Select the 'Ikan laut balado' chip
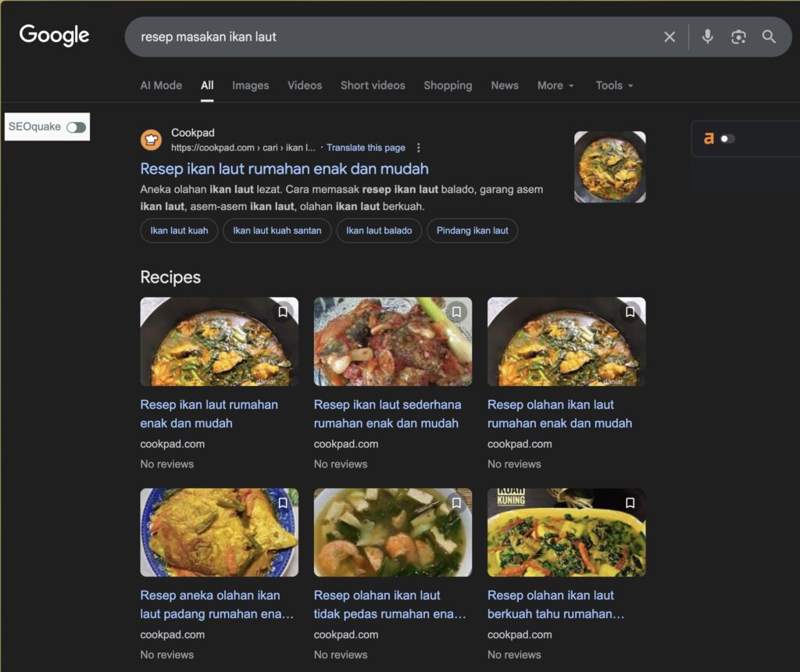 379,231
